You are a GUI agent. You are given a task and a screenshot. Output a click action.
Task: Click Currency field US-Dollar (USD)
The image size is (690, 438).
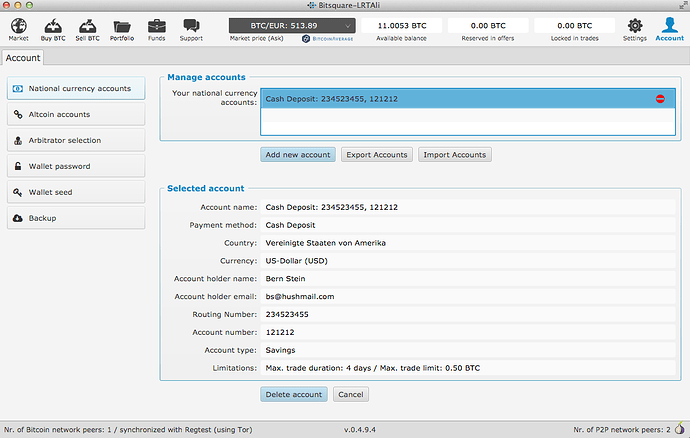(468, 261)
